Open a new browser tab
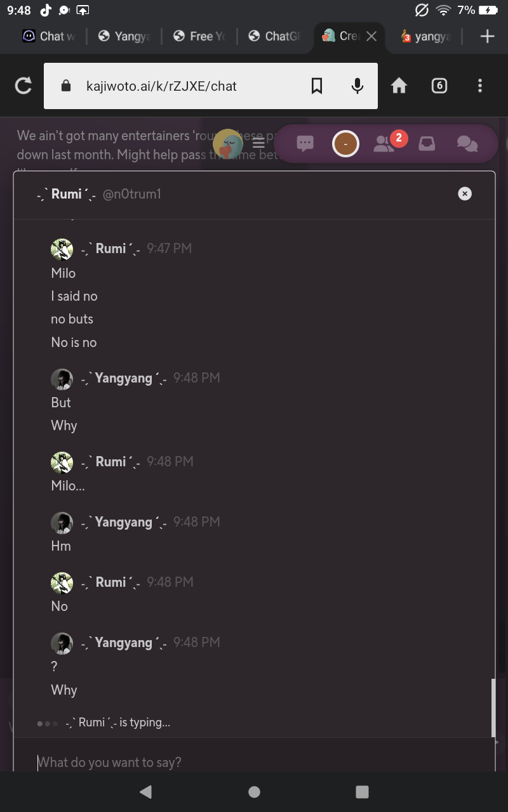 click(487, 36)
